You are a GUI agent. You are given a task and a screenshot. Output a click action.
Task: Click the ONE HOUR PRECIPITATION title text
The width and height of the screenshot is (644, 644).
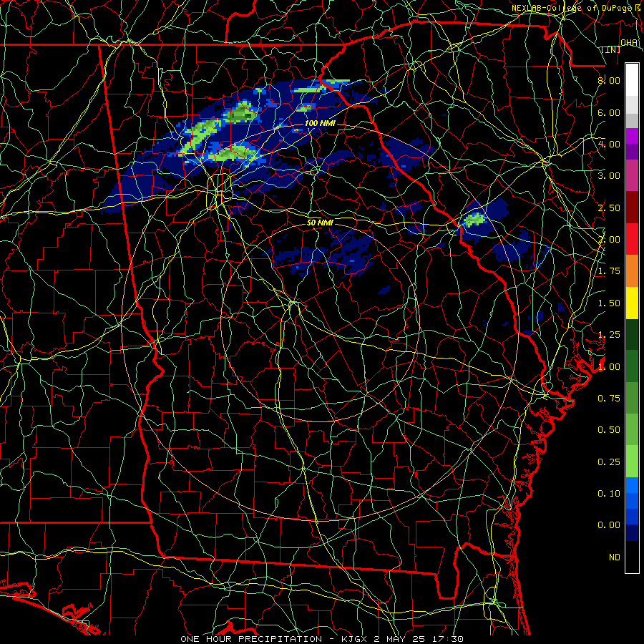coord(251,639)
